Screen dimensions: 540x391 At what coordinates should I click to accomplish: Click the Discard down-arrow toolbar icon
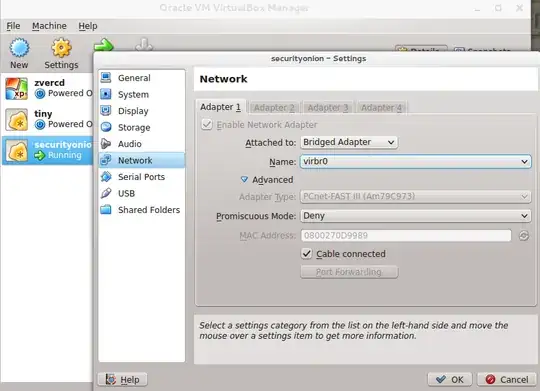point(144,44)
